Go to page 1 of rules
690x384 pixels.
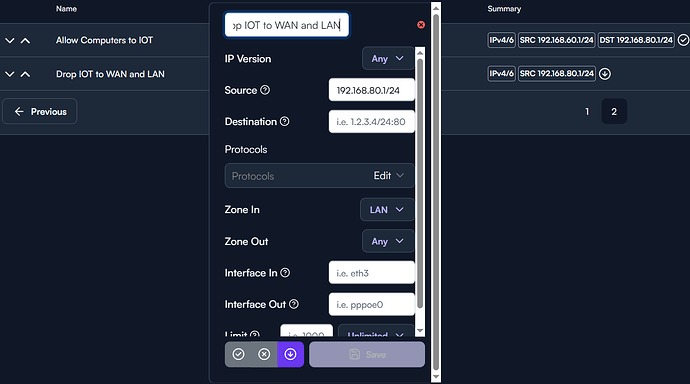(x=587, y=111)
